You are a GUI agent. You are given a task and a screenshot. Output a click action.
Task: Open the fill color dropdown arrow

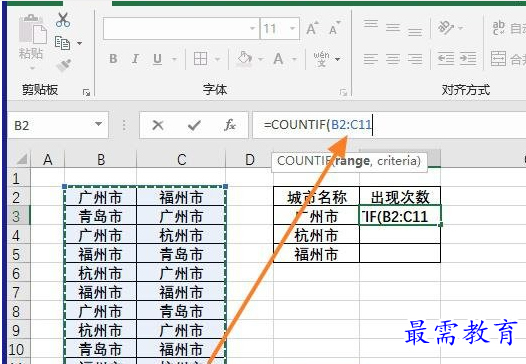pyautogui.click(x=261, y=59)
